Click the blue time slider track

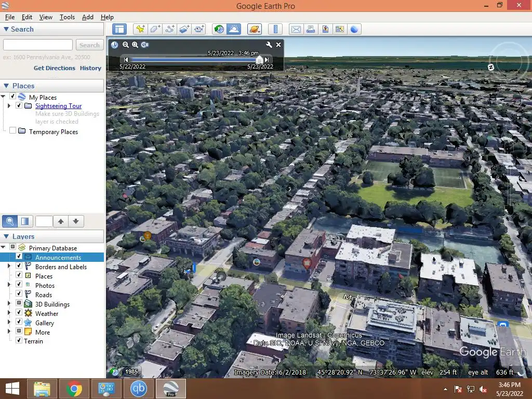tap(193, 60)
